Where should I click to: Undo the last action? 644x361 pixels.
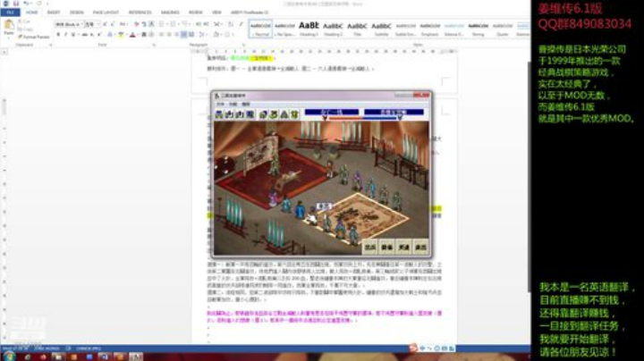pyautogui.click(x=26, y=4)
